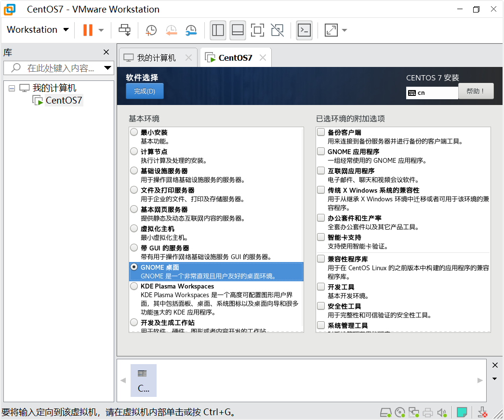Open the Workstation menu
The image size is (504, 420).
tap(38, 29)
